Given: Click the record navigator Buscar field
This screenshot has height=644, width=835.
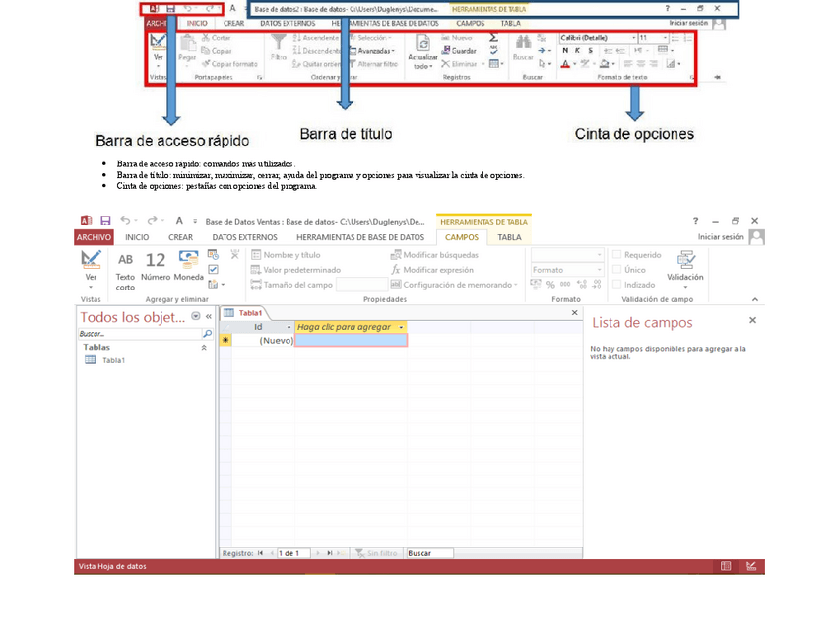Looking at the screenshot, I should pos(429,553).
